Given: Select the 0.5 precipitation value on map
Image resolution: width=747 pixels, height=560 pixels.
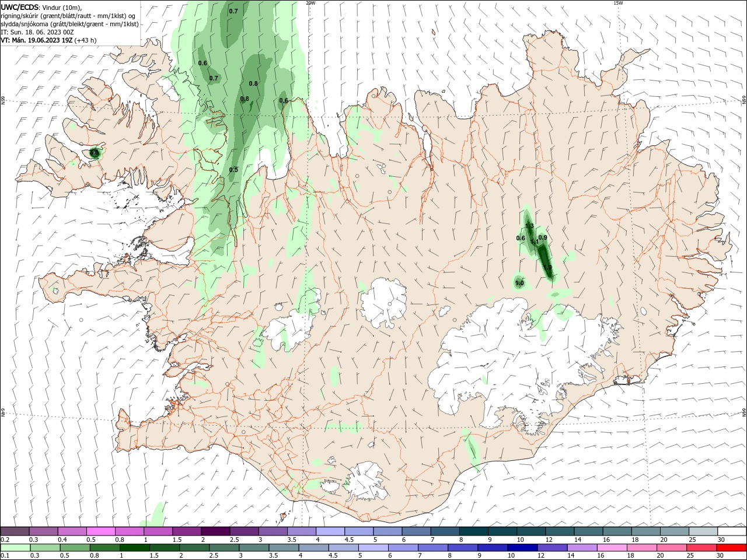Looking at the screenshot, I should 233,170.
